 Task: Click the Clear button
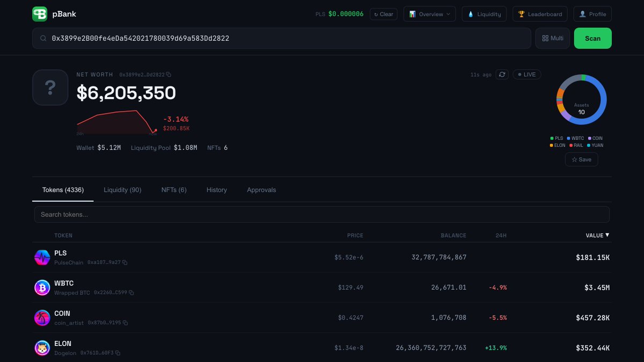(384, 14)
